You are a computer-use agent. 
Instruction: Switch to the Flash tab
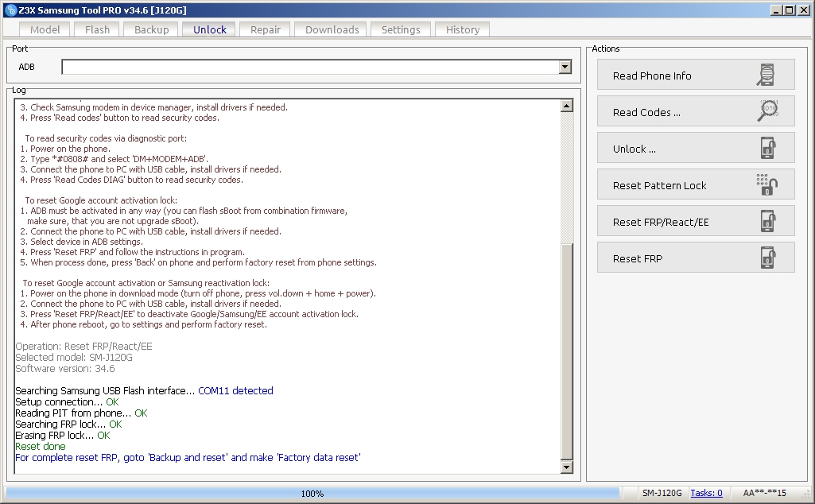tap(97, 29)
